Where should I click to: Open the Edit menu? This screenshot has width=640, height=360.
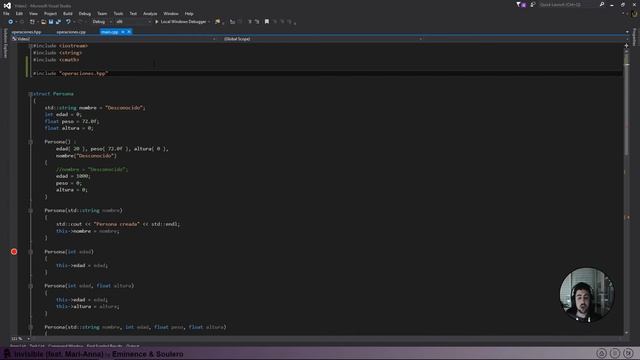coord(19,13)
